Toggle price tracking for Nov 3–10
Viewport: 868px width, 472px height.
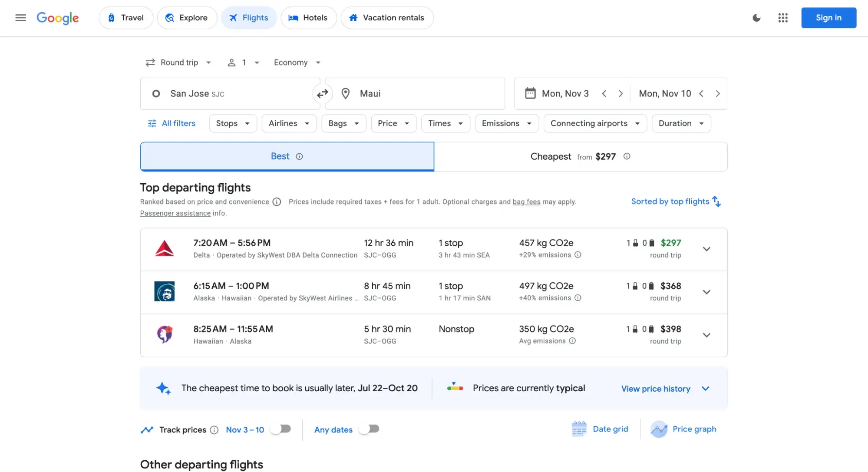(x=281, y=429)
